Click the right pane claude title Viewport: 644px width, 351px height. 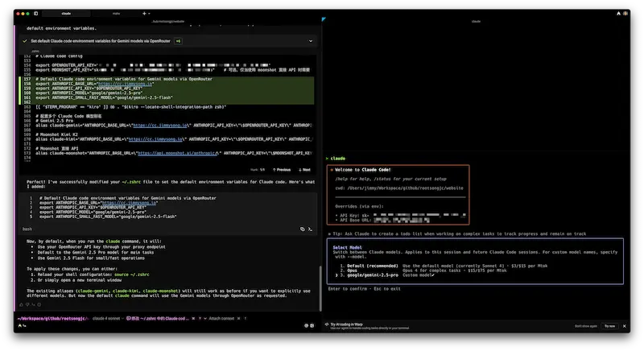pyautogui.click(x=476, y=22)
